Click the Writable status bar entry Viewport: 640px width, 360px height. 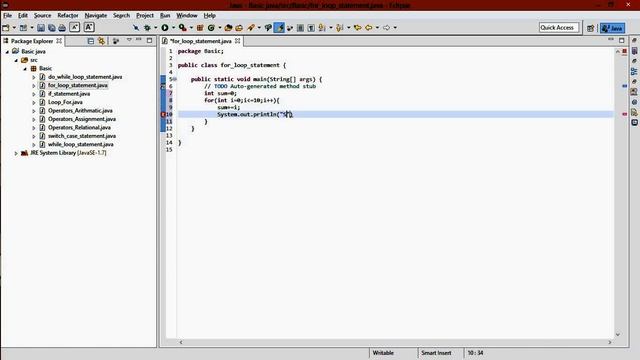383,353
